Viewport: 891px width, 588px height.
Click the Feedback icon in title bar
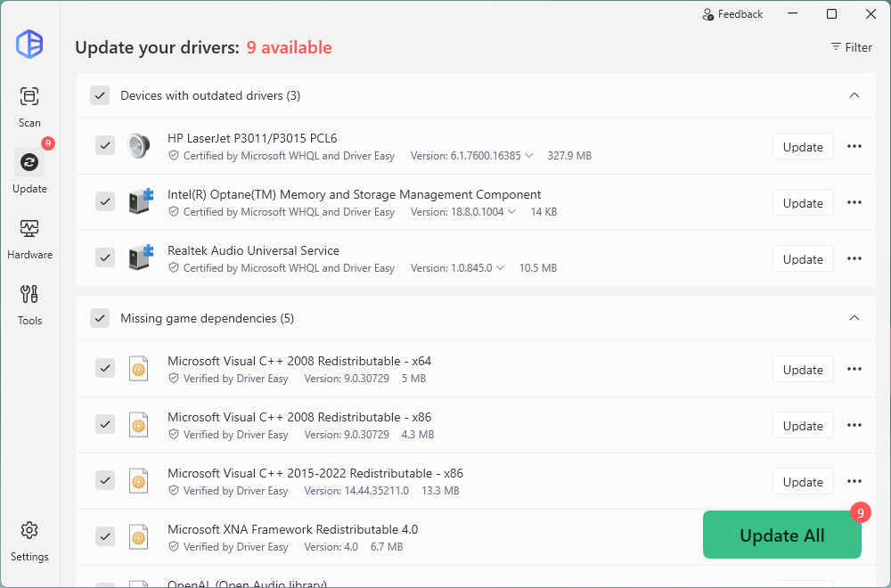[x=708, y=14]
